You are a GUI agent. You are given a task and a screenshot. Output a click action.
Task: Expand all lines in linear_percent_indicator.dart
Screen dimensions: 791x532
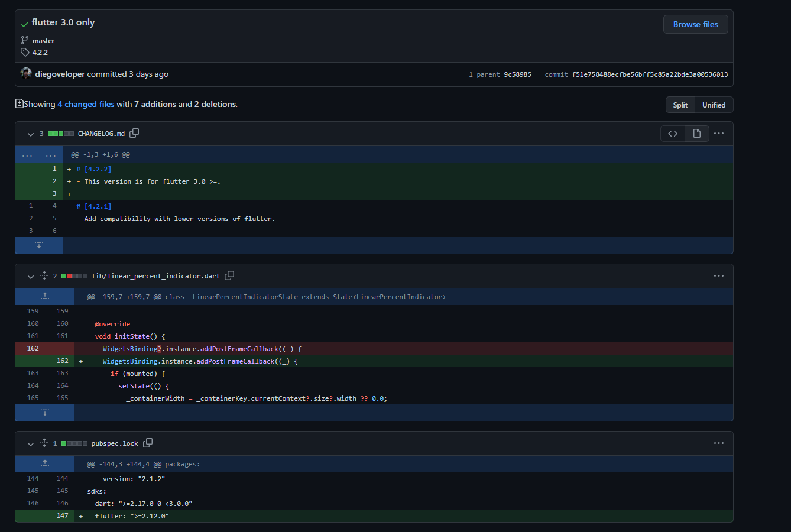[44, 275]
